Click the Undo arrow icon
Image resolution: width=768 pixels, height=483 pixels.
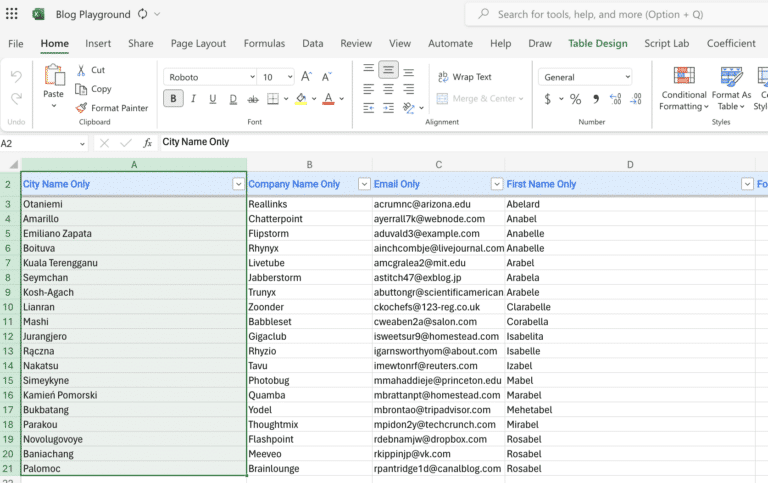click(x=16, y=77)
